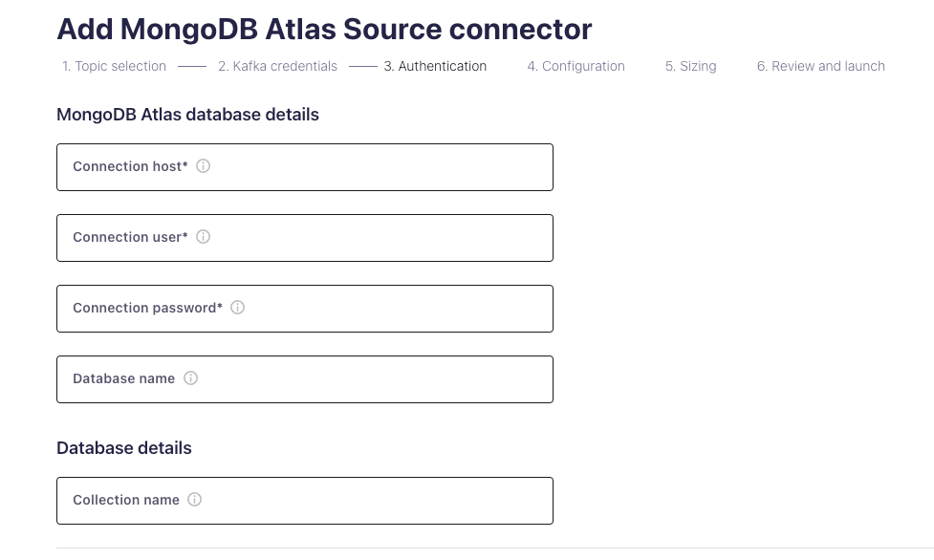Viewport: 934px width, 560px height.
Task: Click the Collection name info icon
Action: click(194, 499)
